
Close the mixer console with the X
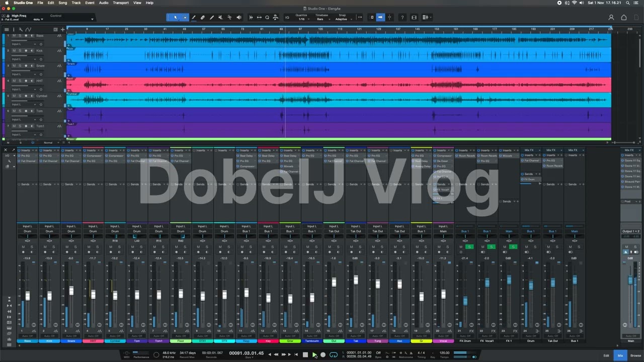point(6,150)
